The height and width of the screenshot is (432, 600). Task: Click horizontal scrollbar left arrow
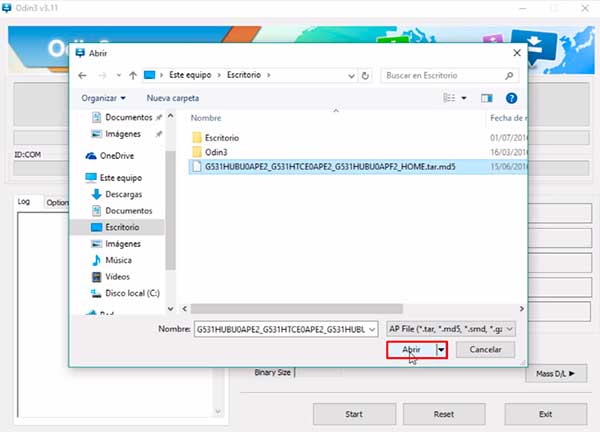185,309
